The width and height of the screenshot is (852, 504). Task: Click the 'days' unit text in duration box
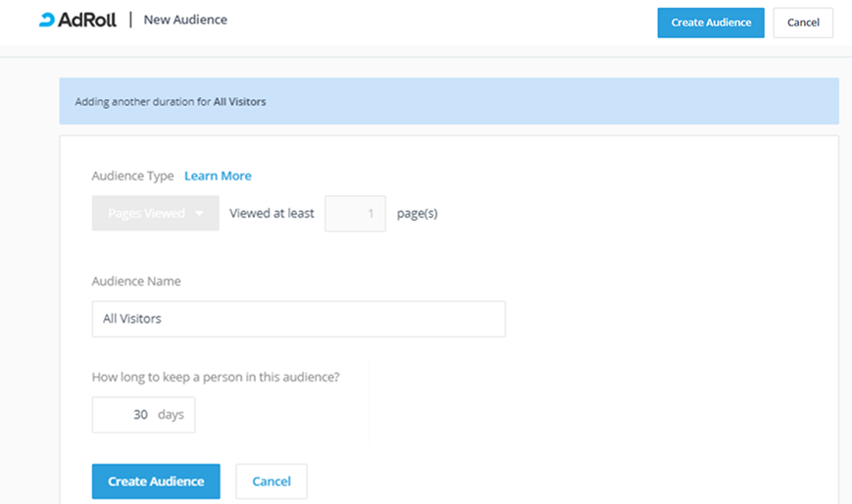pyautogui.click(x=171, y=415)
